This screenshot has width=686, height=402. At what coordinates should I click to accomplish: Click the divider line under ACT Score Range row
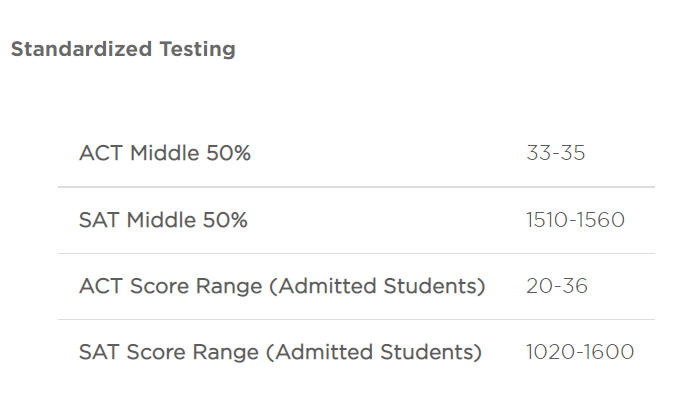click(357, 319)
